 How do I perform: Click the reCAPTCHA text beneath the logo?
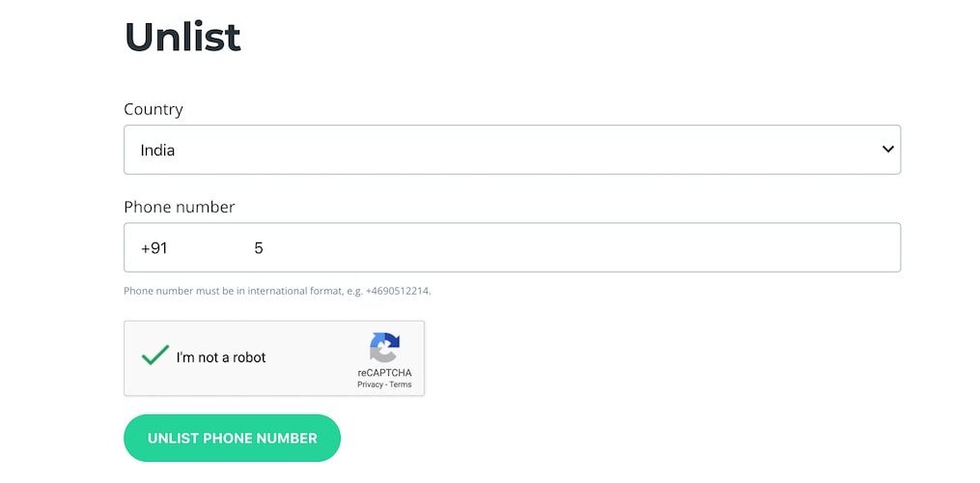tap(384, 372)
